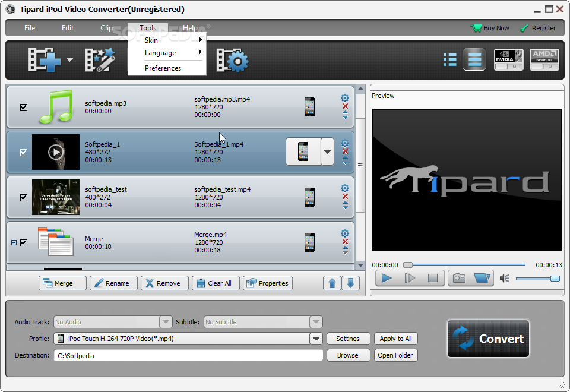This screenshot has height=392, width=570.
Task: Uncheck the softpedia_test checkbox
Action: [x=24, y=197]
